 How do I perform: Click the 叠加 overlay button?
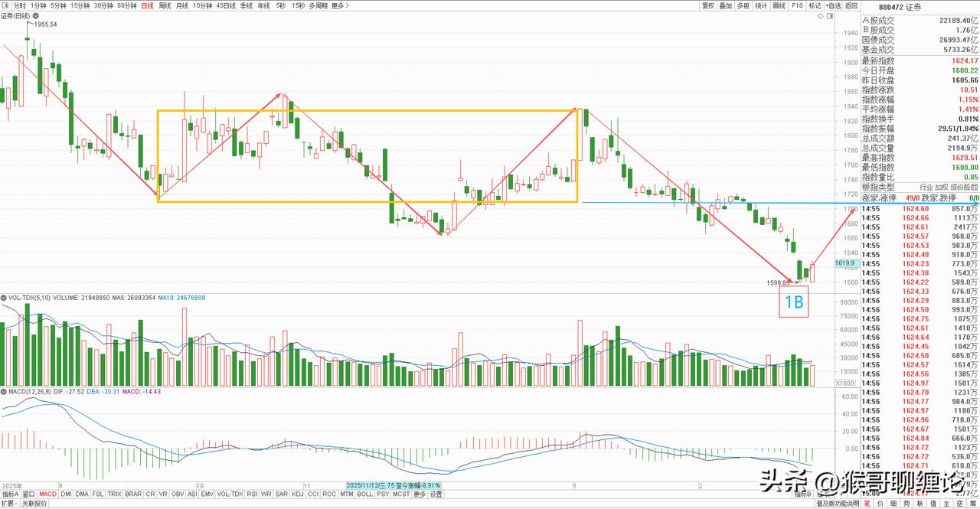[x=726, y=5]
